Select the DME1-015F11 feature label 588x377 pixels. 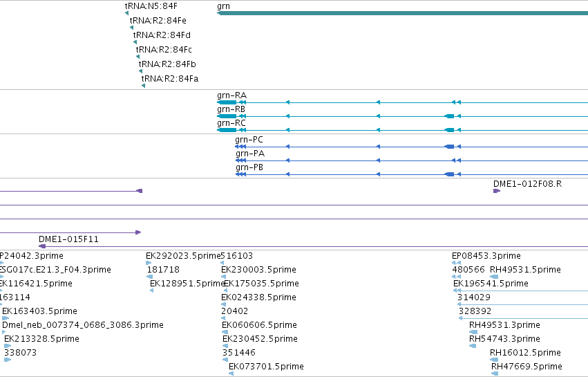click(x=68, y=239)
